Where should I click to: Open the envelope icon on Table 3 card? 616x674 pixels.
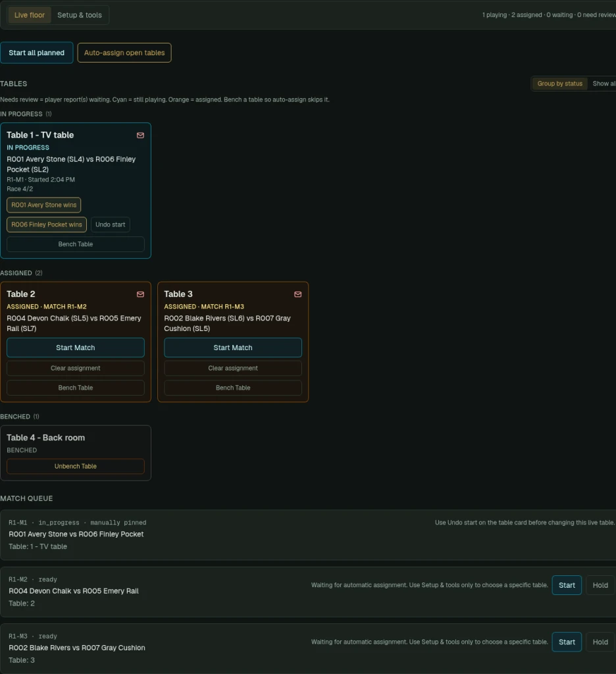coord(297,294)
